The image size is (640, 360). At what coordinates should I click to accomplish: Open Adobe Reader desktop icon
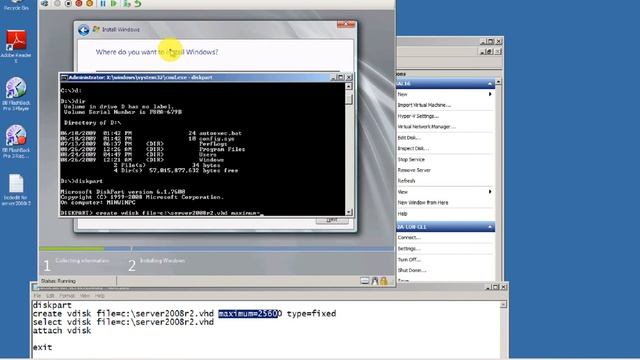click(16, 46)
